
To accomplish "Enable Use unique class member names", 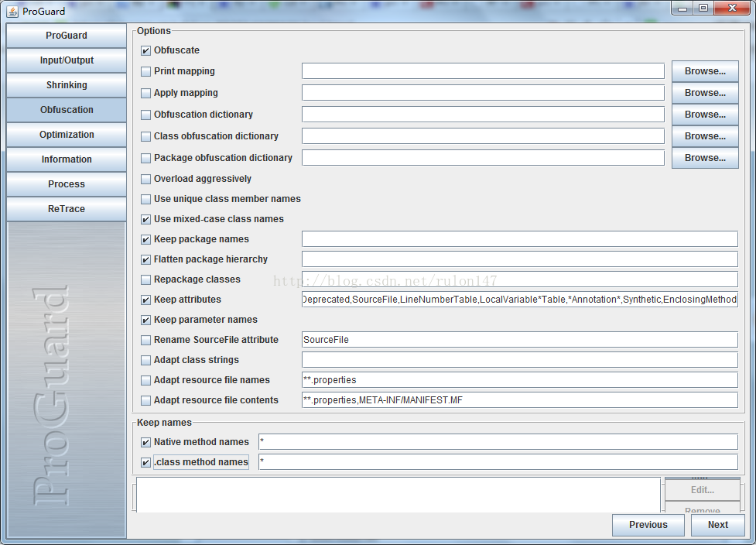I will (145, 199).
